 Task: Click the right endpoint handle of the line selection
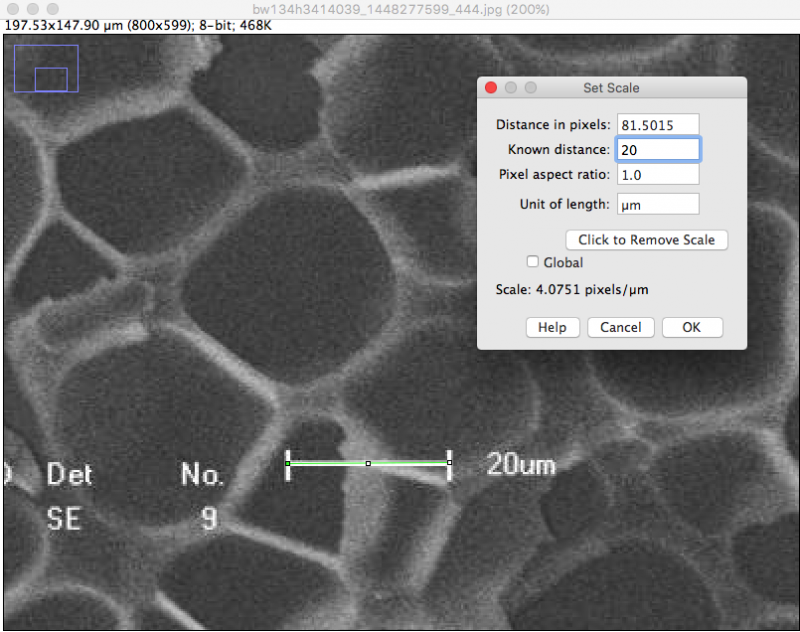point(449,463)
